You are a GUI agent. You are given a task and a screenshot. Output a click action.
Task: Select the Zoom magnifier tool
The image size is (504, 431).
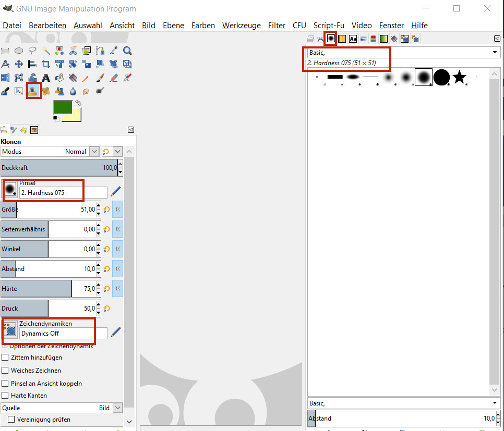tap(127, 51)
